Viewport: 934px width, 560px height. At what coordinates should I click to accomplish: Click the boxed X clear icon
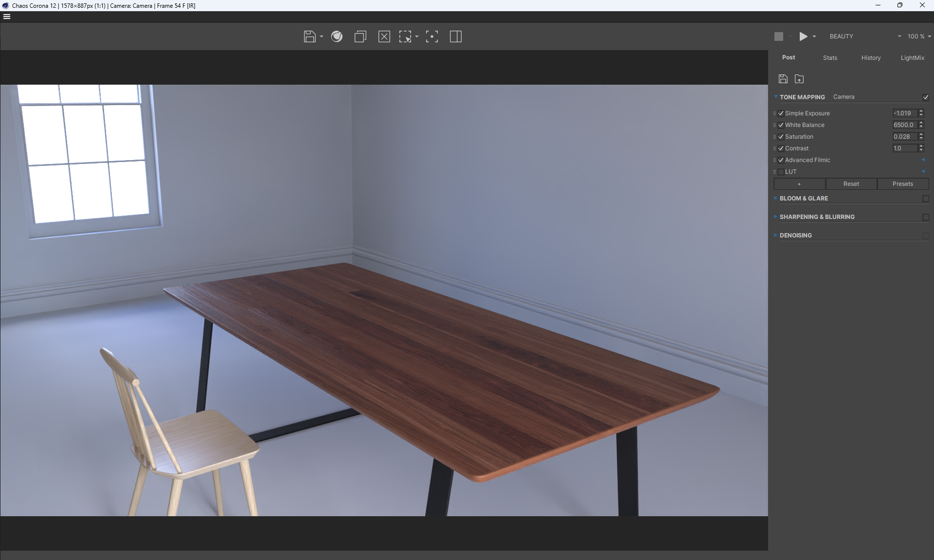384,36
